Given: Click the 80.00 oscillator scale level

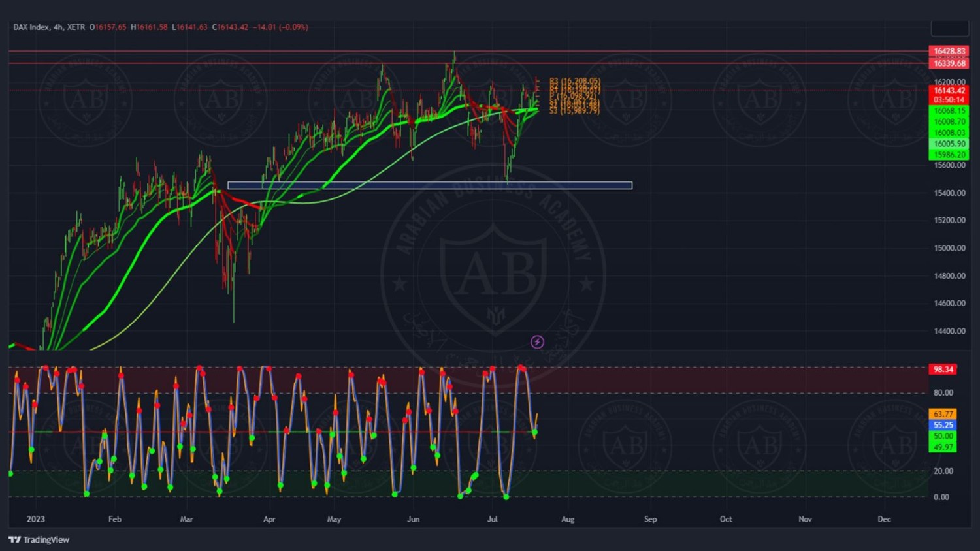Looking at the screenshot, I should tap(943, 393).
